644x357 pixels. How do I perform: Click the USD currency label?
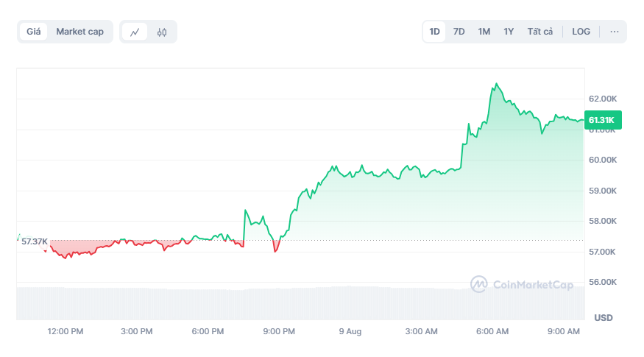[x=603, y=318]
